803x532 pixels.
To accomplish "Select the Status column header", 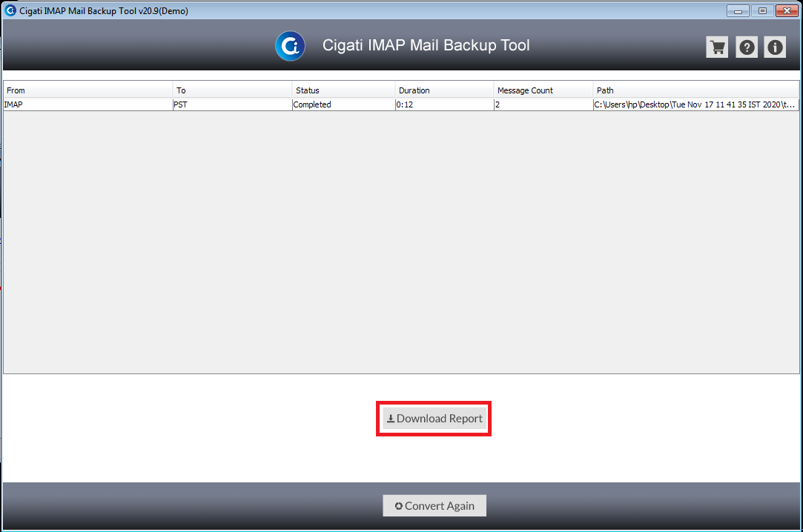I will tap(343, 90).
